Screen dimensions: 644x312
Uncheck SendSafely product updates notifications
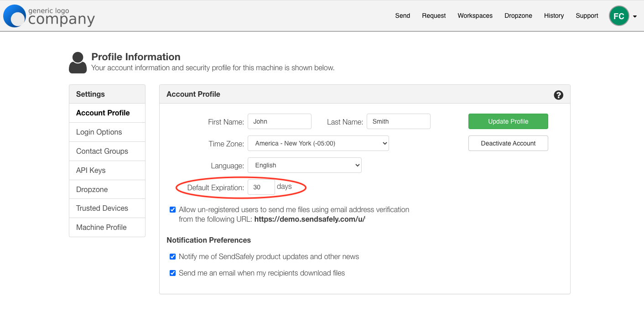point(172,256)
